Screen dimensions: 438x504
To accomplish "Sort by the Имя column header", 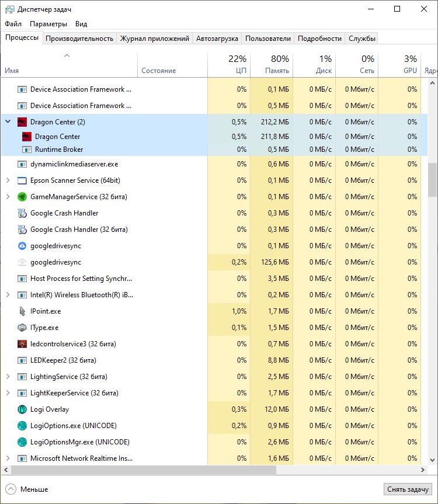I will [x=69, y=65].
